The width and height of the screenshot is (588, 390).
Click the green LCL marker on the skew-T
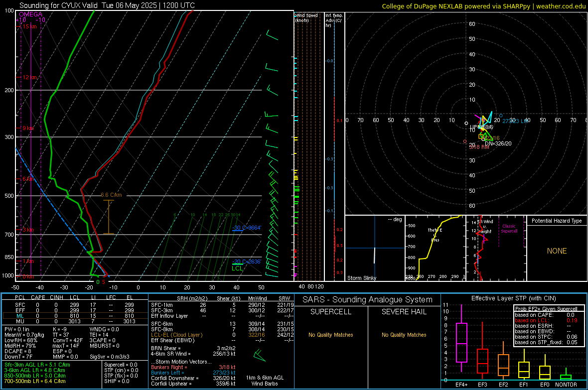[237, 266]
